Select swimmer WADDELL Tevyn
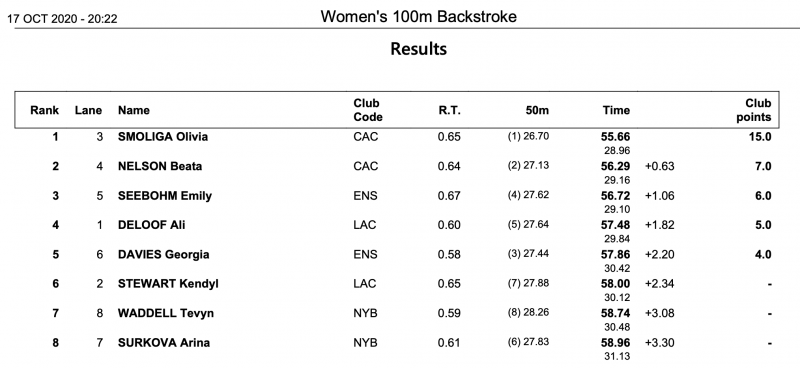 pos(165,313)
